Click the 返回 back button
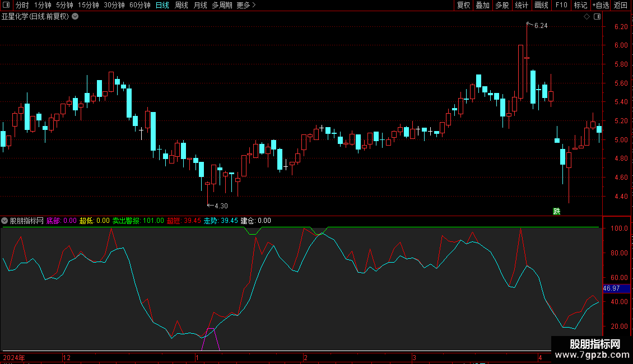 [621, 5]
